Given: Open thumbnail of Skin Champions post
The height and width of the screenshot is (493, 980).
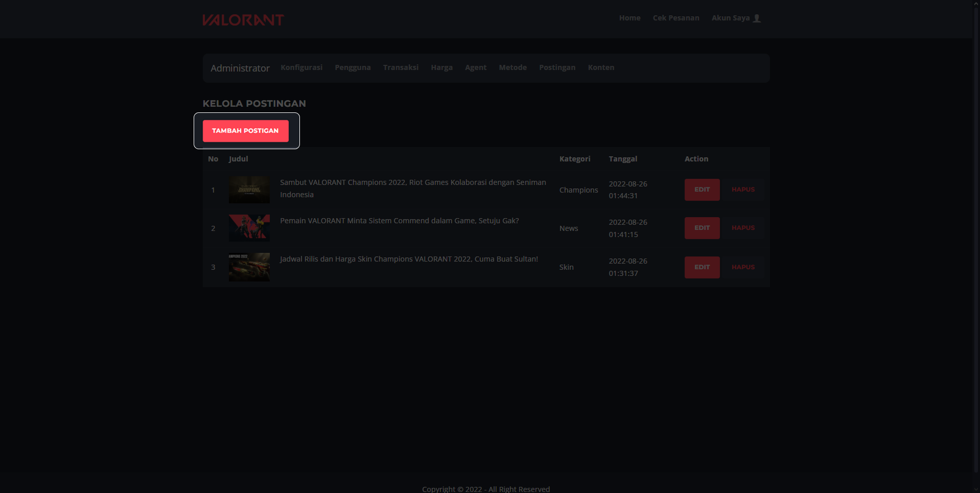Looking at the screenshot, I should coord(249,267).
